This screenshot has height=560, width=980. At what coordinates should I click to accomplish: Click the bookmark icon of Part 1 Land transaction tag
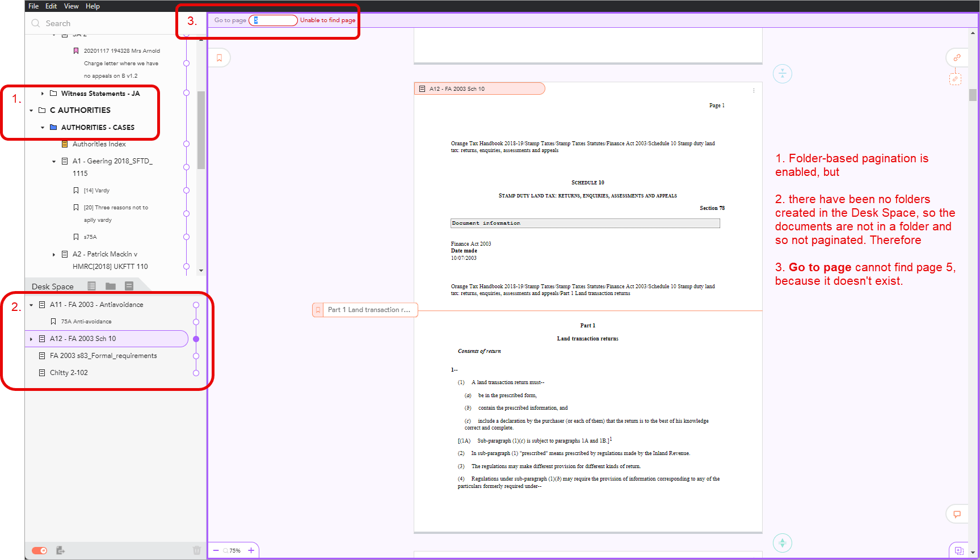pos(318,310)
